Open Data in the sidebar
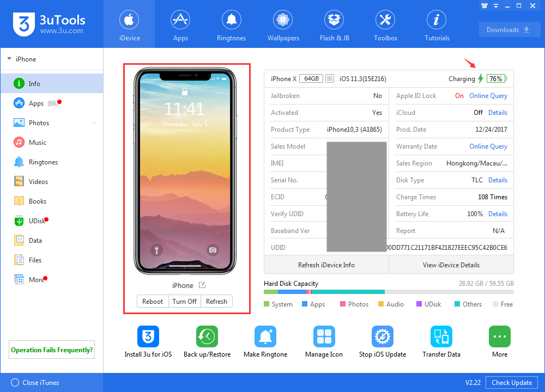Image resolution: width=545 pixels, height=392 pixels. click(x=52, y=241)
